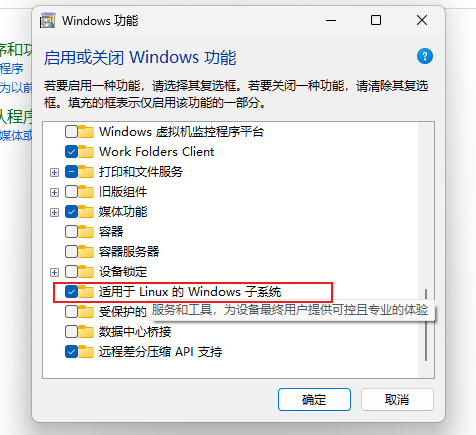
Task: Click the 数据中心桥接 folder icon
Action: pyautogui.click(x=86, y=332)
